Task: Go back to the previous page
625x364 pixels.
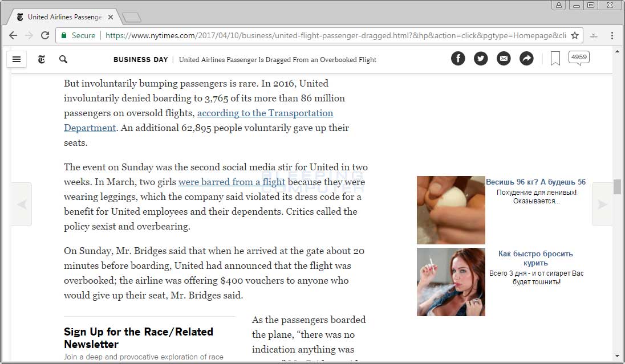Action: click(x=13, y=35)
